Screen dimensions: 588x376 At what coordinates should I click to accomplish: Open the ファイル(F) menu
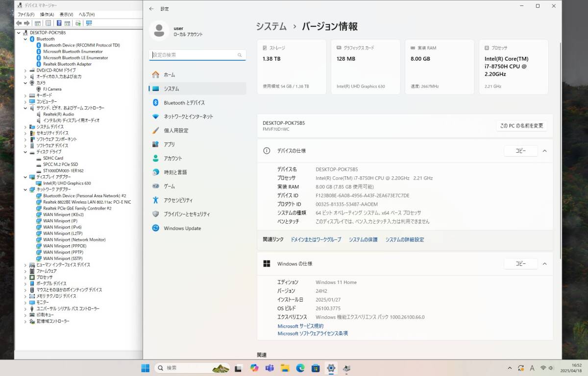click(26, 15)
